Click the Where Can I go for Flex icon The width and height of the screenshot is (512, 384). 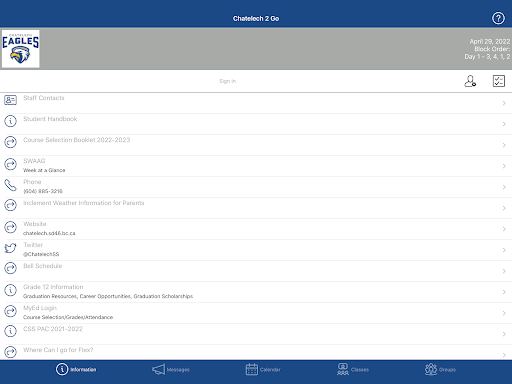tap(10, 352)
